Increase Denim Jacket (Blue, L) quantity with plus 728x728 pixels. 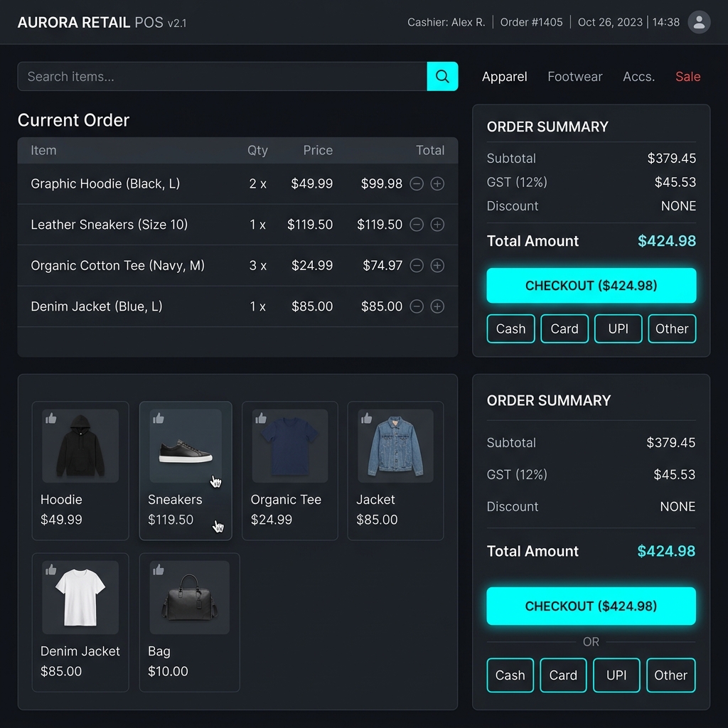(437, 306)
